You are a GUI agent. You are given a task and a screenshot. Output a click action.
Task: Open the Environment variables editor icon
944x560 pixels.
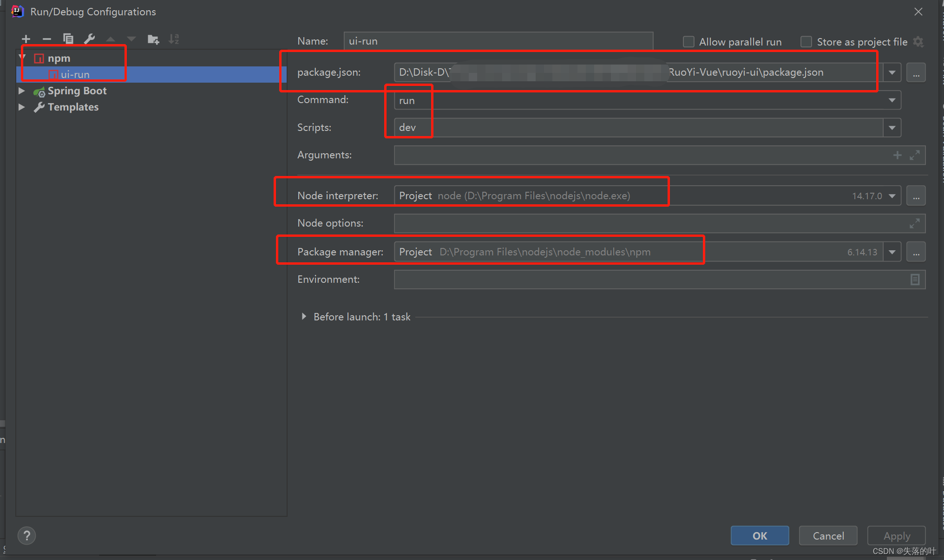[914, 280]
